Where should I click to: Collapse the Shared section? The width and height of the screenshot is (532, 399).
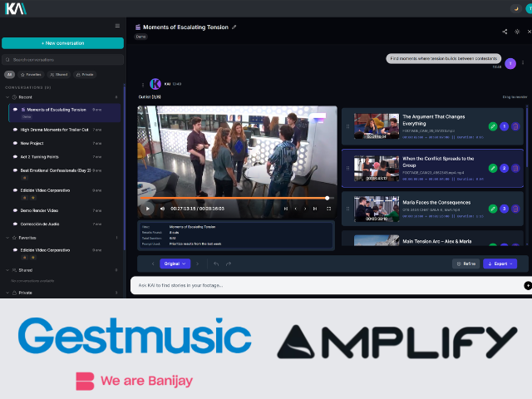(x=7, y=270)
